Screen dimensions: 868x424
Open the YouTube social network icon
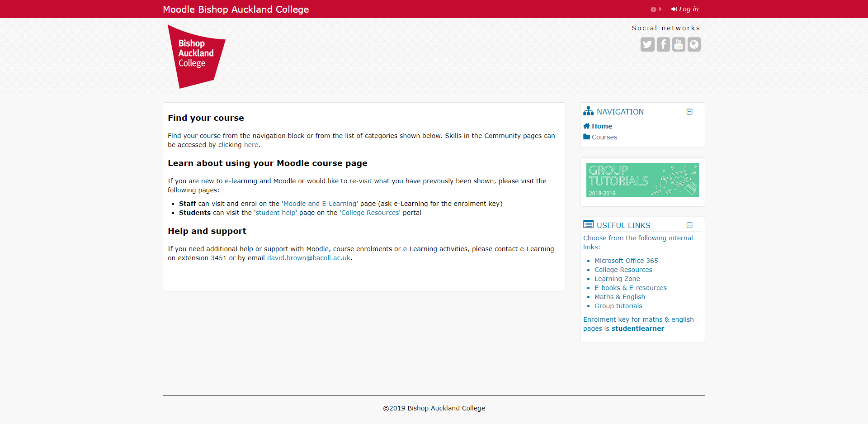[x=679, y=44]
